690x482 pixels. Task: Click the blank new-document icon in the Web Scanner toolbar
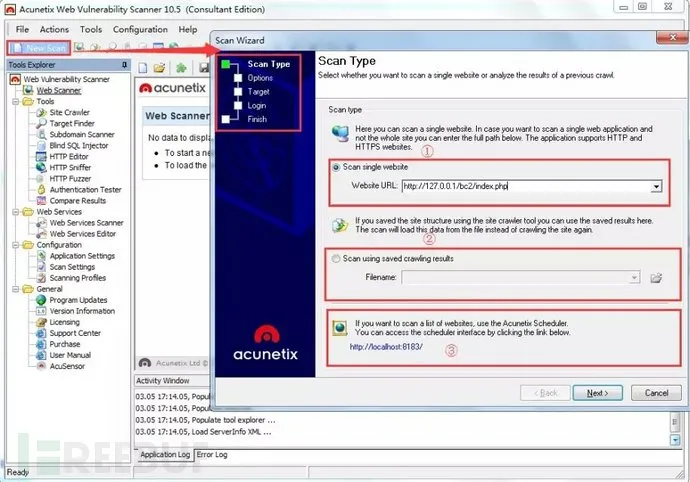(x=143, y=68)
